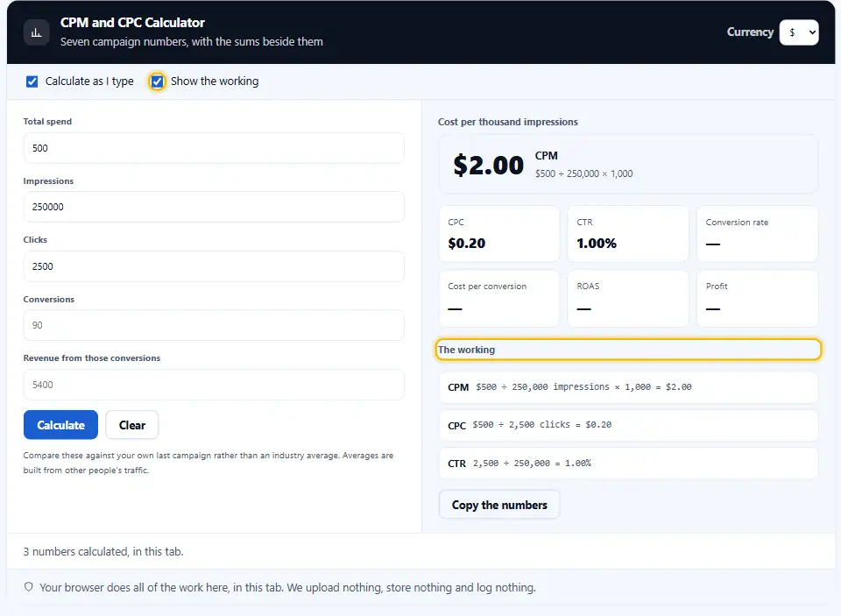Image resolution: width=841 pixels, height=616 pixels.
Task: Click the ROAS result card
Action: click(x=628, y=298)
